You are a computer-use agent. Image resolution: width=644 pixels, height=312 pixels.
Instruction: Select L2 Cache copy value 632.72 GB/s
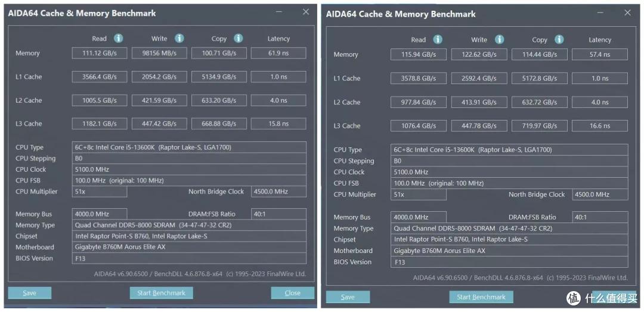(540, 102)
